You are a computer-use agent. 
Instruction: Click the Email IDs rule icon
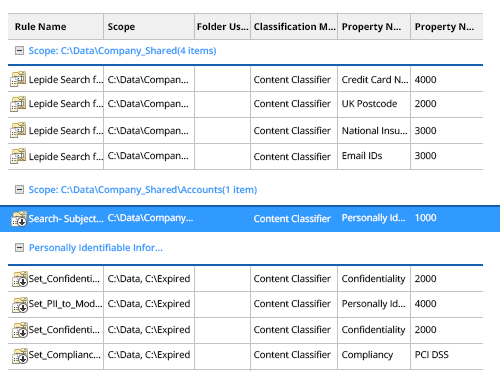[18, 156]
